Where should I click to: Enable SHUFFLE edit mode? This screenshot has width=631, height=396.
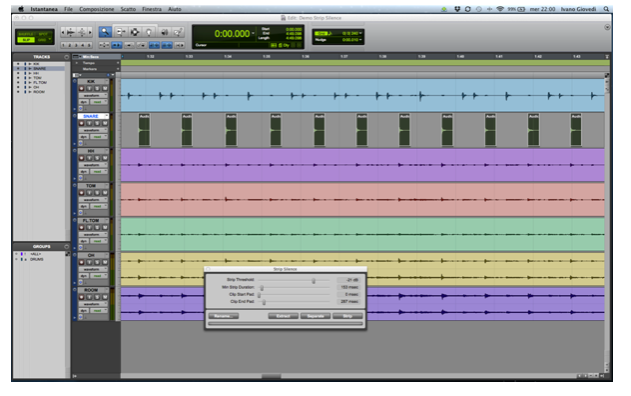click(26, 34)
